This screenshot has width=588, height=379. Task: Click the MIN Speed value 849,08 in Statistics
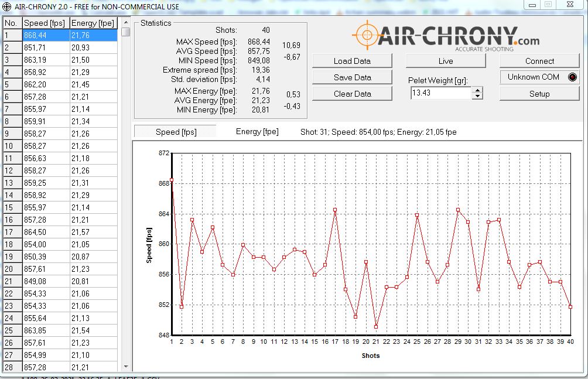[x=259, y=60]
